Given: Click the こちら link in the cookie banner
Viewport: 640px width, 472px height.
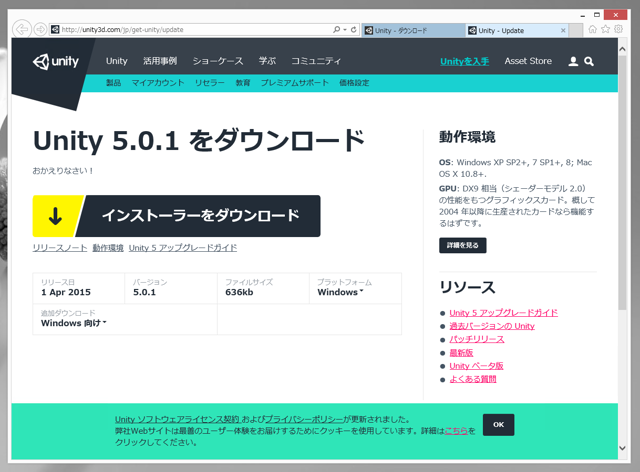Looking at the screenshot, I should point(456,431).
